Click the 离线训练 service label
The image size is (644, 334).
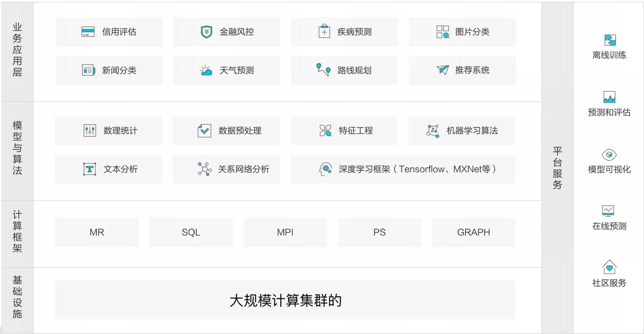pyautogui.click(x=609, y=55)
